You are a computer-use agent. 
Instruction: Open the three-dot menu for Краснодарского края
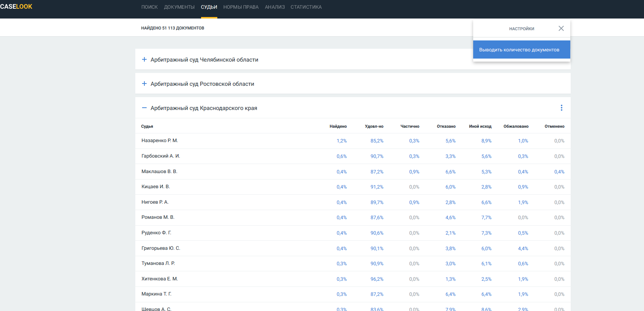562,108
